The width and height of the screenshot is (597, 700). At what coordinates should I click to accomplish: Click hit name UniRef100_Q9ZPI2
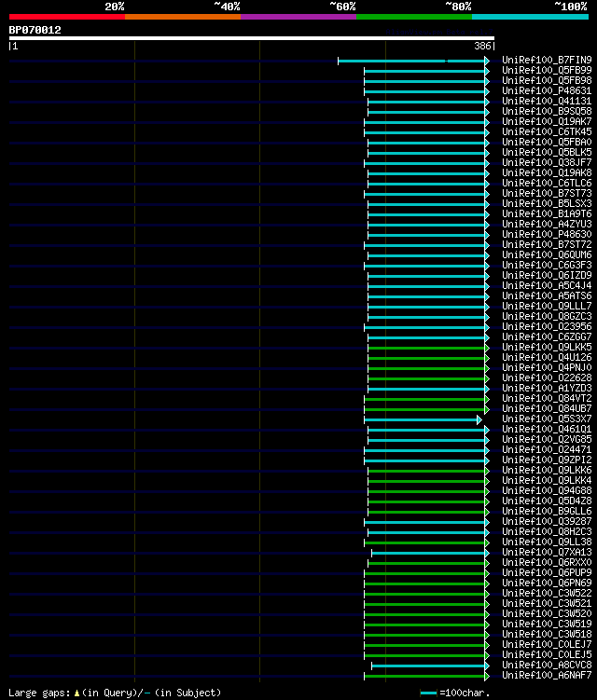[x=547, y=460]
